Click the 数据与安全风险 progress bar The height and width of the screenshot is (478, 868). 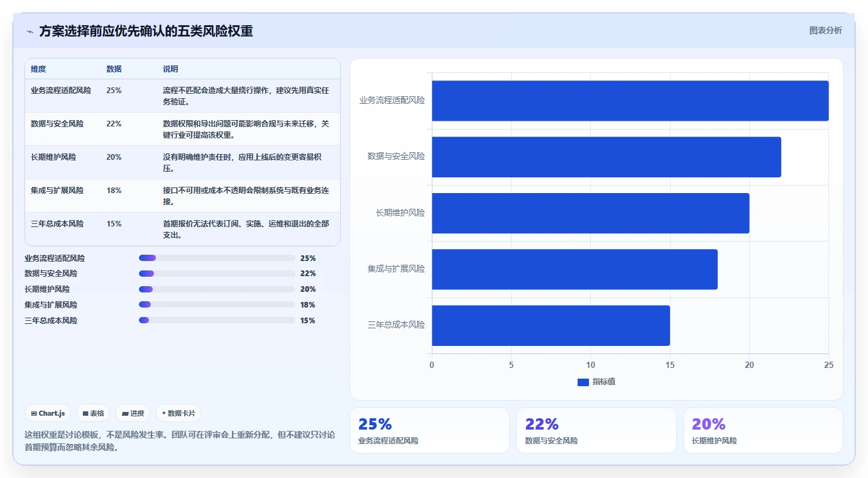217,274
